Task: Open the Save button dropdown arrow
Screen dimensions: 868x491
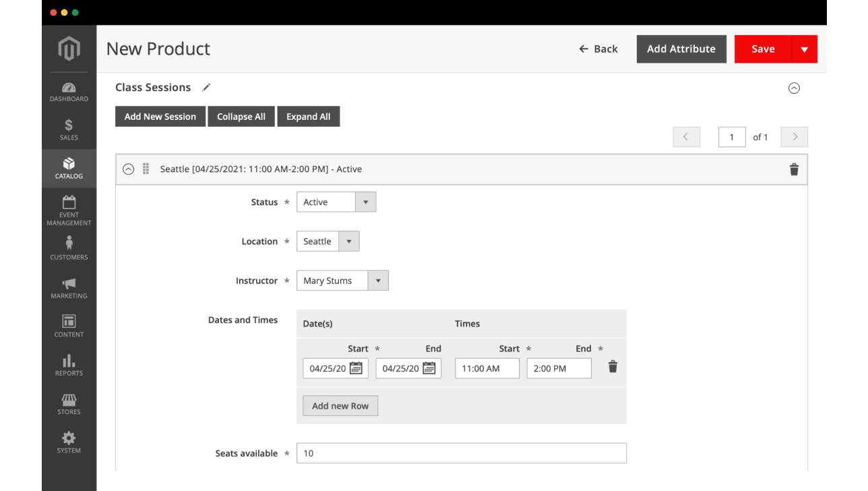Action: point(805,49)
